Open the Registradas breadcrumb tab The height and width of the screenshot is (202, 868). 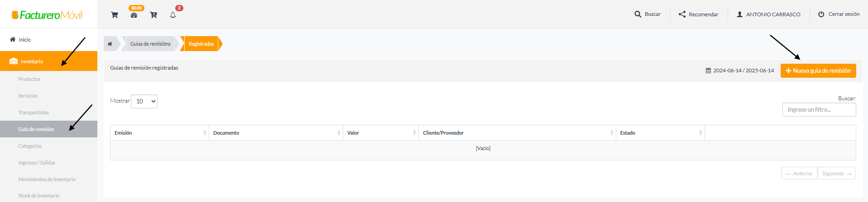coord(201,44)
